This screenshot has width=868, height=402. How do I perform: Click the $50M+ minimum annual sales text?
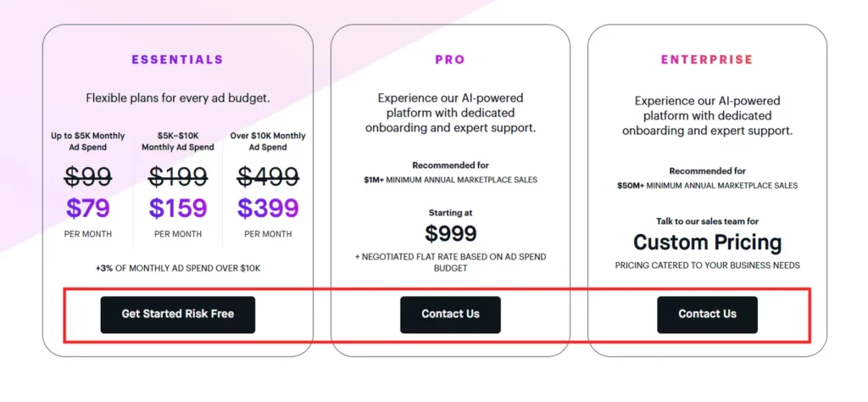click(707, 186)
